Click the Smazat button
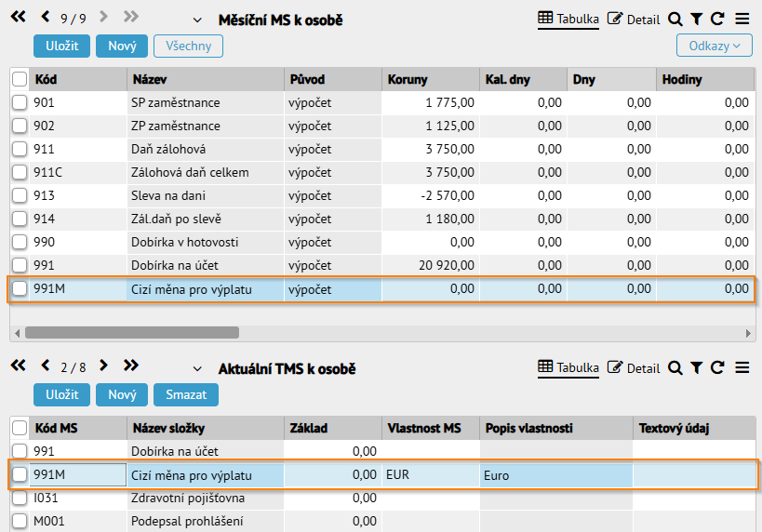Image resolution: width=762 pixels, height=532 pixels. 186,394
